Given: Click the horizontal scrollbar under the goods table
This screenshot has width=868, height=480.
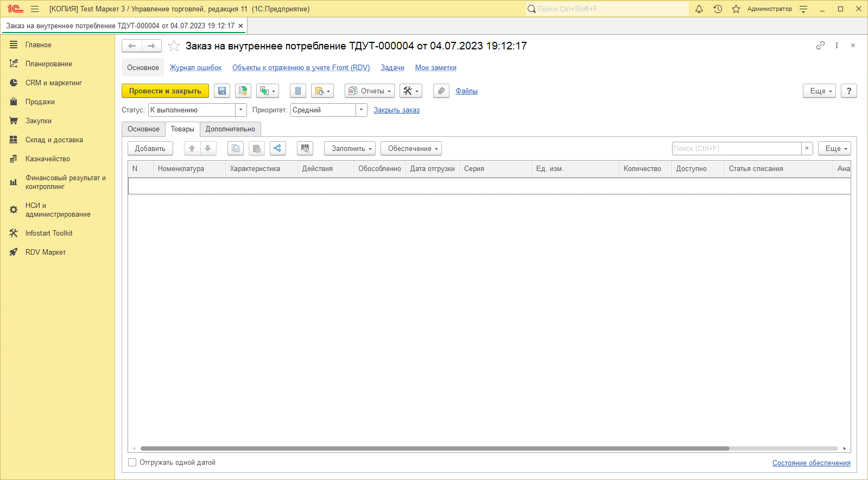Looking at the screenshot, I should 434,449.
